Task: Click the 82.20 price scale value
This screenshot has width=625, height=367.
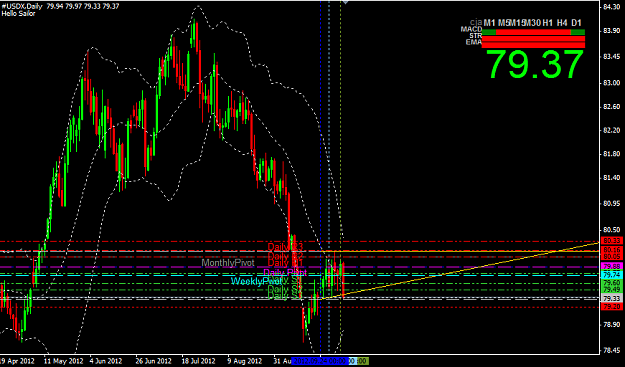Action: point(611,130)
